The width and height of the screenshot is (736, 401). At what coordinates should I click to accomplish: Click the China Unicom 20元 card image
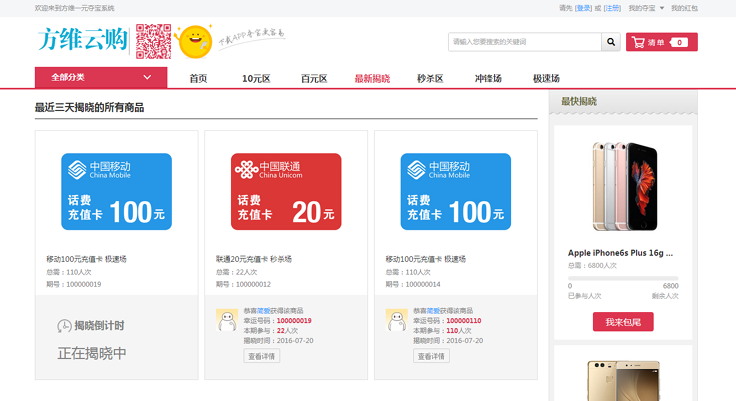[x=286, y=192]
